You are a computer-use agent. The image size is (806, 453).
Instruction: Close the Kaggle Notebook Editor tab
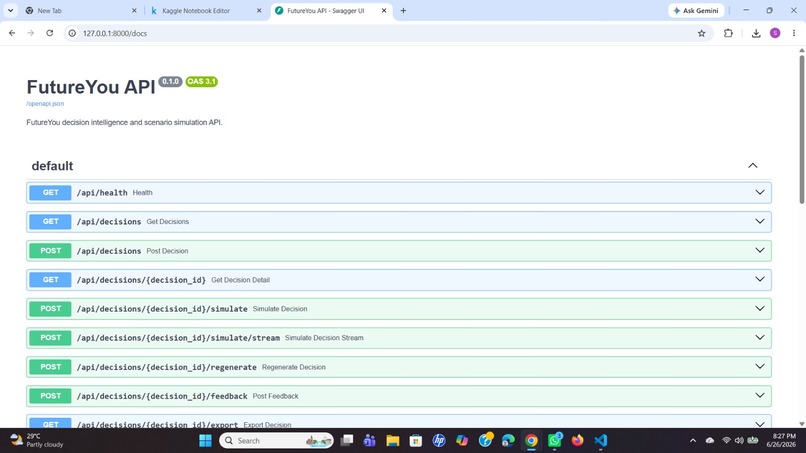click(x=259, y=10)
